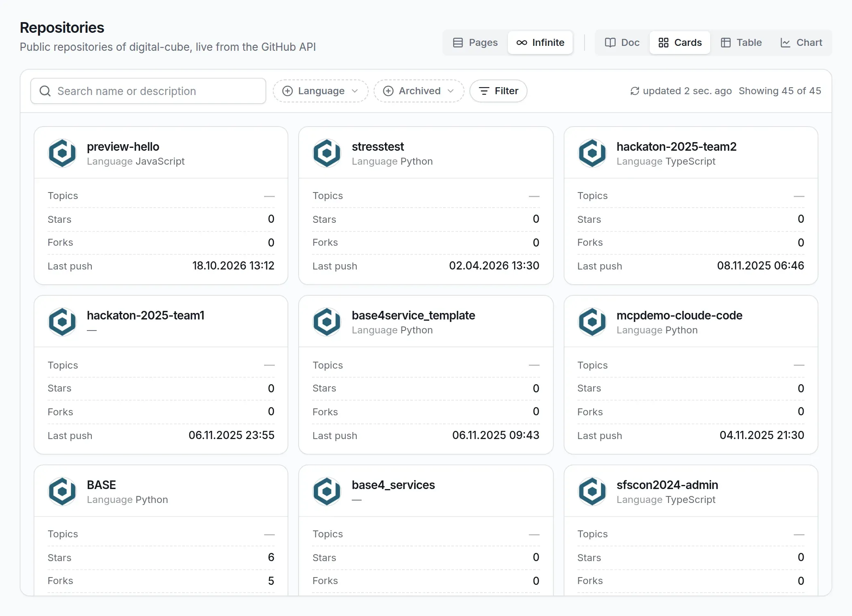Image resolution: width=852 pixels, height=616 pixels.
Task: Click the BASE repository logo
Action: pyautogui.click(x=62, y=491)
